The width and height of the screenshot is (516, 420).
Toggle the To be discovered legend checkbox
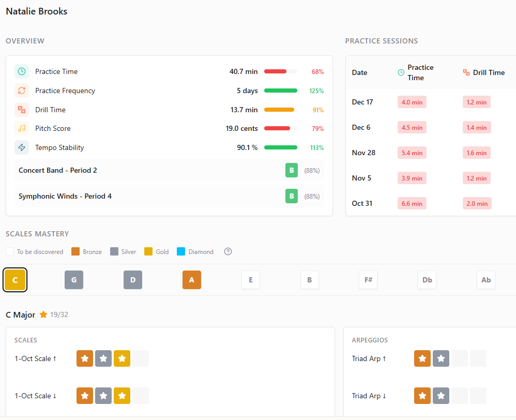pyautogui.click(x=9, y=251)
